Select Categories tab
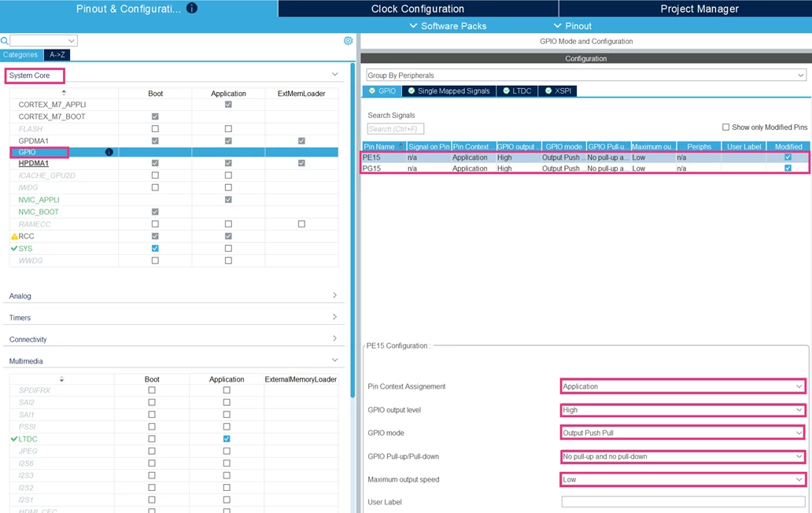 [20, 55]
